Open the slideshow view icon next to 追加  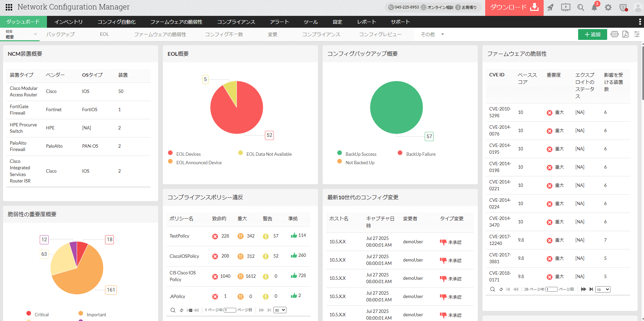pos(614,34)
